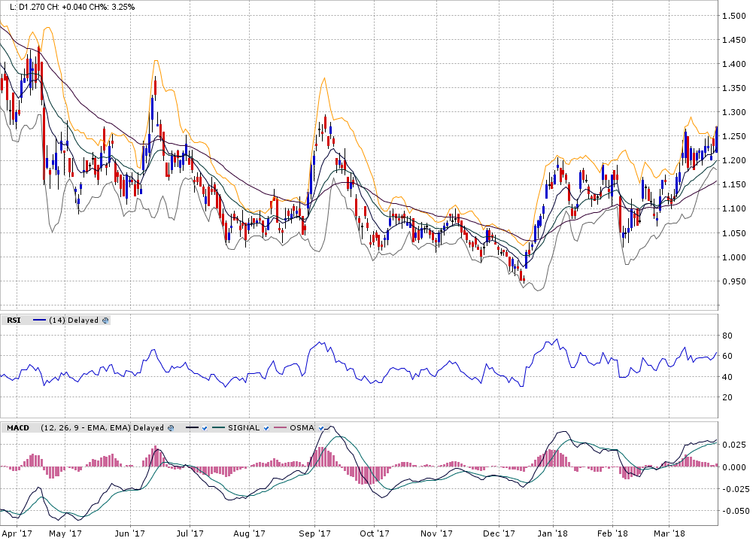Select the RSI indicator label
The height and width of the screenshot is (544, 756).
(14, 320)
